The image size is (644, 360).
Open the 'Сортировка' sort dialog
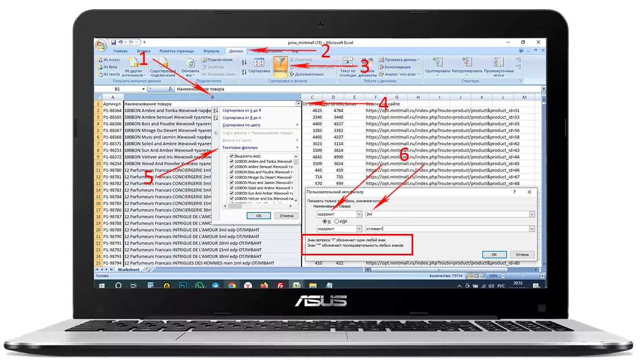pyautogui.click(x=259, y=67)
